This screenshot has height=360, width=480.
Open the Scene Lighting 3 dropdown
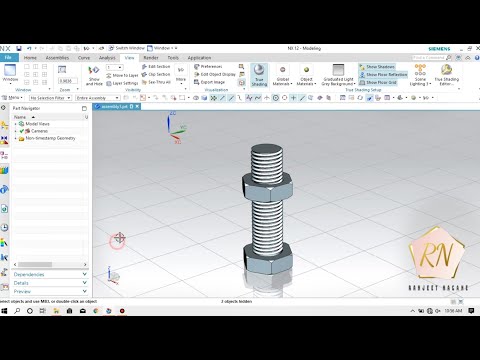[x=420, y=75]
